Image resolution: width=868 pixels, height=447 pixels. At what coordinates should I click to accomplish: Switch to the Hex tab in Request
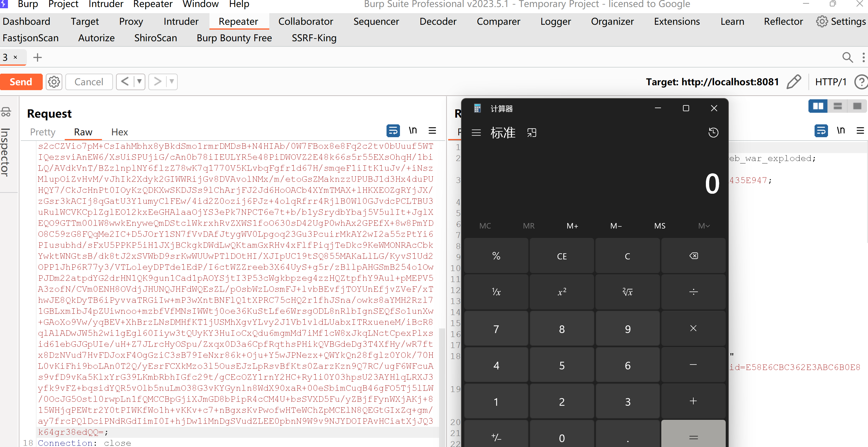pyautogui.click(x=119, y=132)
